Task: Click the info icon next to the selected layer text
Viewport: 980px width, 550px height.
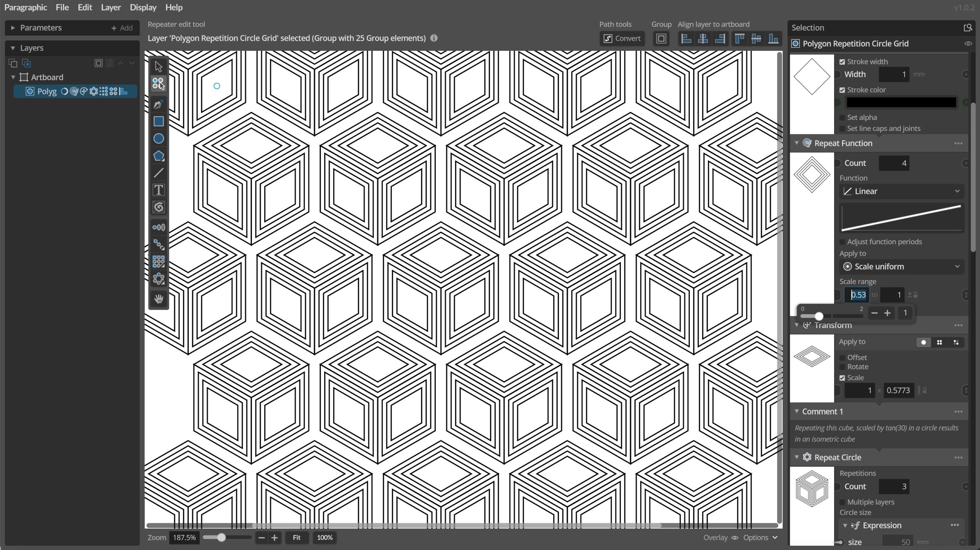Action: (x=434, y=38)
